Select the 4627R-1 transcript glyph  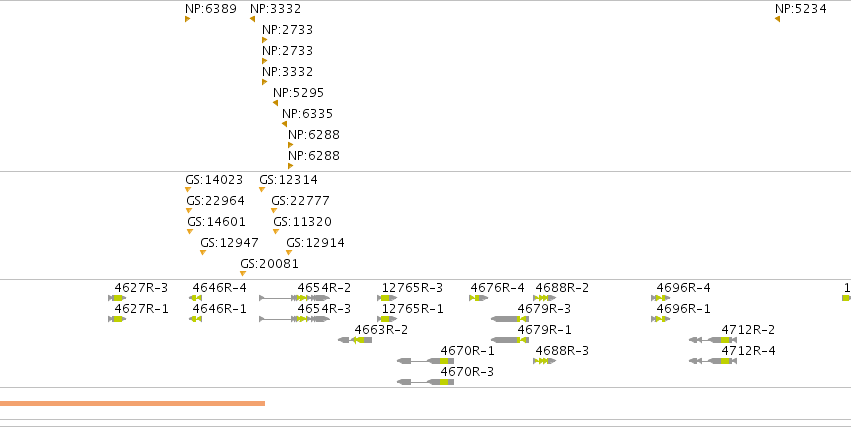point(117,319)
